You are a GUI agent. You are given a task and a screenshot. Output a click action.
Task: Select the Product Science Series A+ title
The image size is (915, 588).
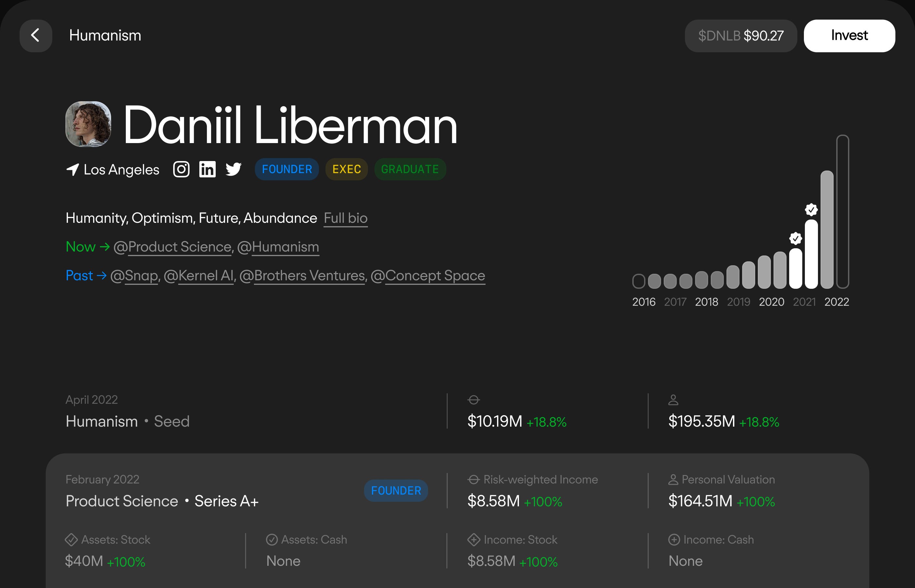coord(162,501)
